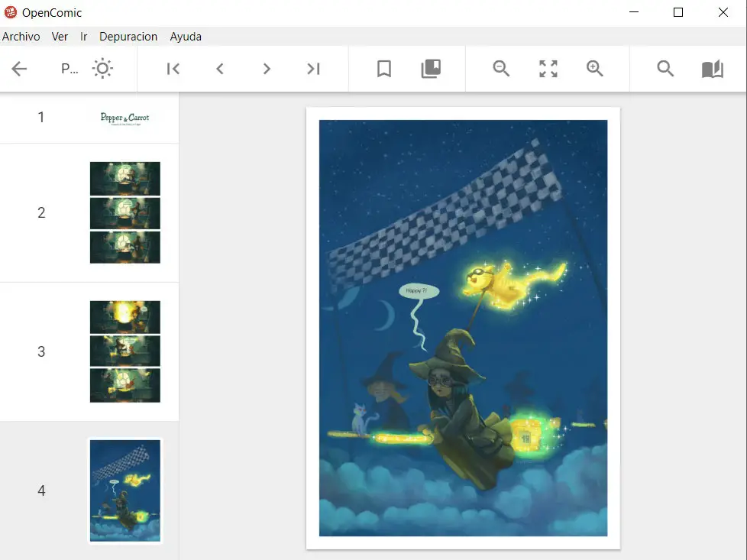Toggle fullscreen view mode

coord(548,69)
